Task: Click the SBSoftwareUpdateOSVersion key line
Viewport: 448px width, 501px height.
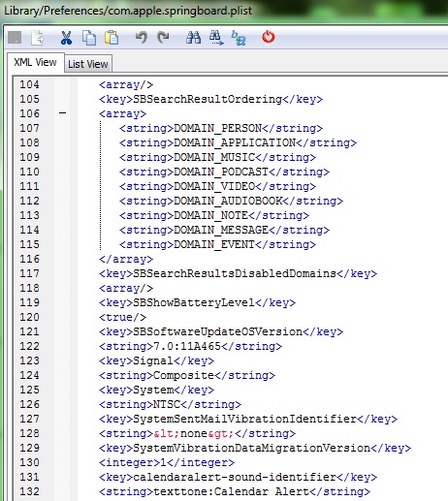Action: pos(221,331)
